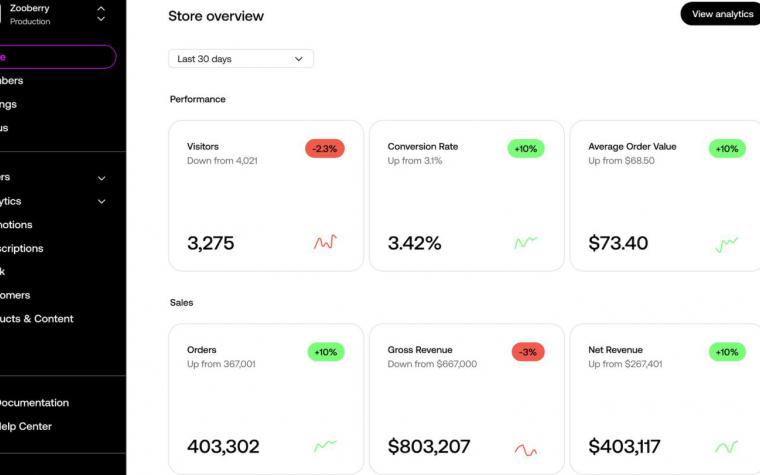Click the Sales section label
Screen dimensions: 760x475
click(x=181, y=302)
